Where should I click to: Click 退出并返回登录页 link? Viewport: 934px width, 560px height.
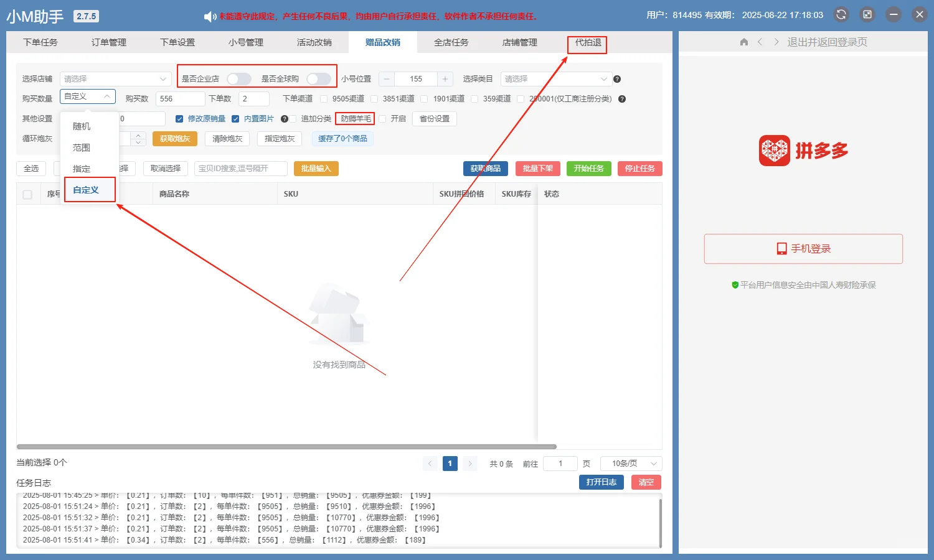[x=827, y=42]
